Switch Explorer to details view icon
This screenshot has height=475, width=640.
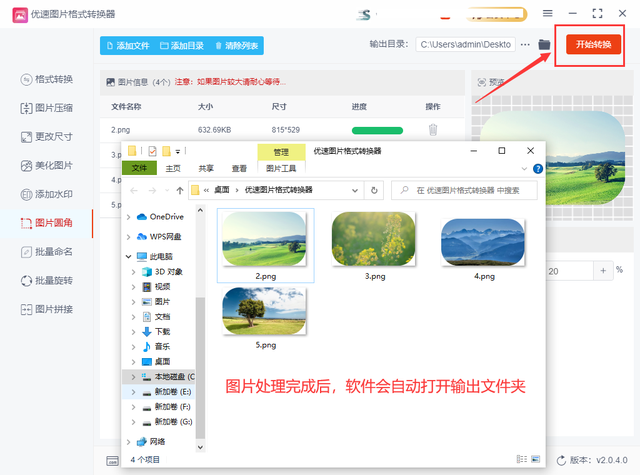521,459
